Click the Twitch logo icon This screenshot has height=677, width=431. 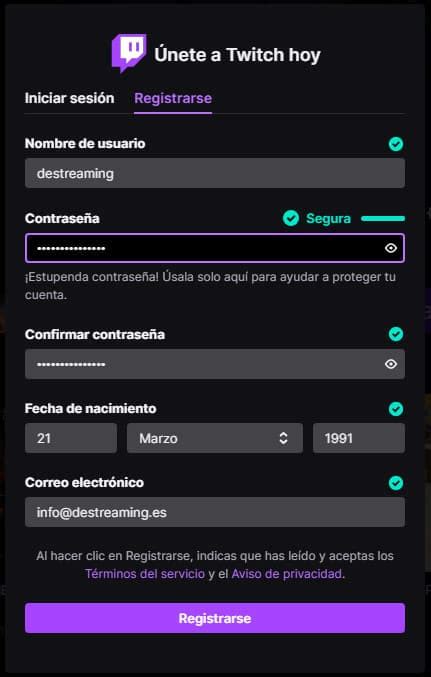[129, 53]
